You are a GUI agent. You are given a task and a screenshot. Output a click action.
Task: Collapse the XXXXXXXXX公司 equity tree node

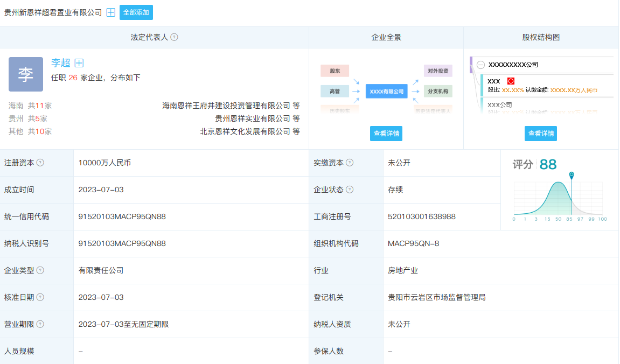click(x=480, y=65)
